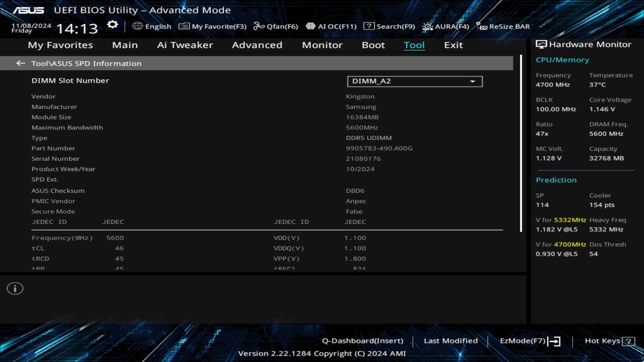This screenshot has width=644, height=362.
Task: Click Part Number 9905783-490.A00G
Action: (x=379, y=148)
